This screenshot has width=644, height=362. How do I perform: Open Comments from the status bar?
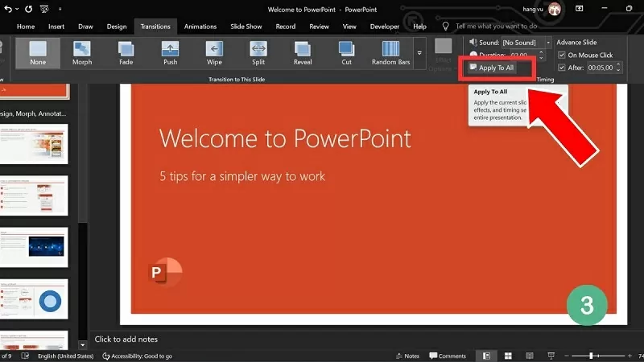coord(448,356)
